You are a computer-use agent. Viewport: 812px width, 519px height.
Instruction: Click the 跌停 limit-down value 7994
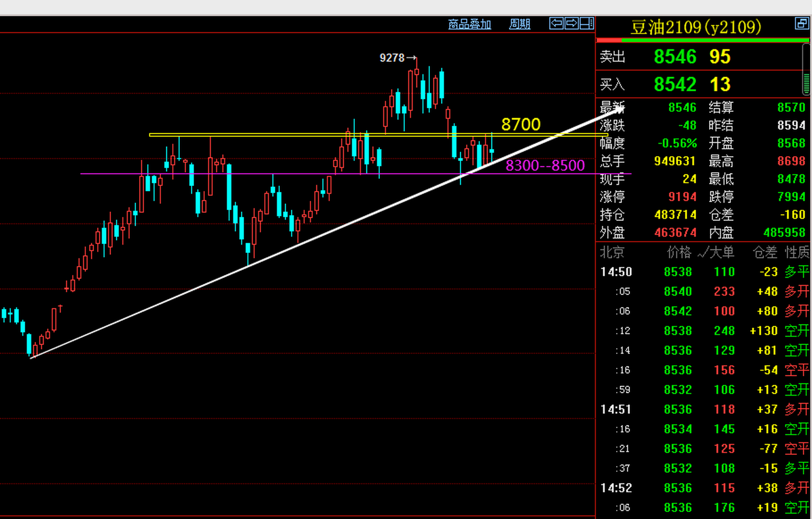pos(791,197)
